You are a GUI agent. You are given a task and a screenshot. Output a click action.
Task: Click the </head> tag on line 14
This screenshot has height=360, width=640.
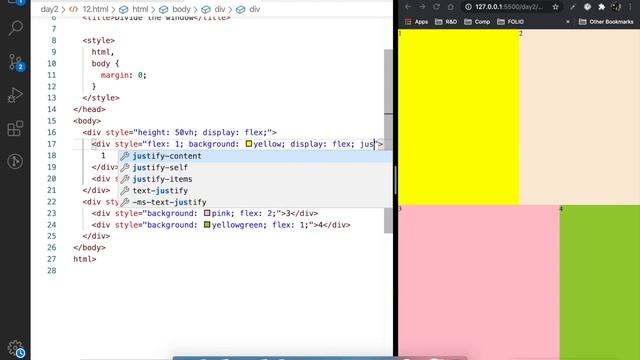(89, 109)
